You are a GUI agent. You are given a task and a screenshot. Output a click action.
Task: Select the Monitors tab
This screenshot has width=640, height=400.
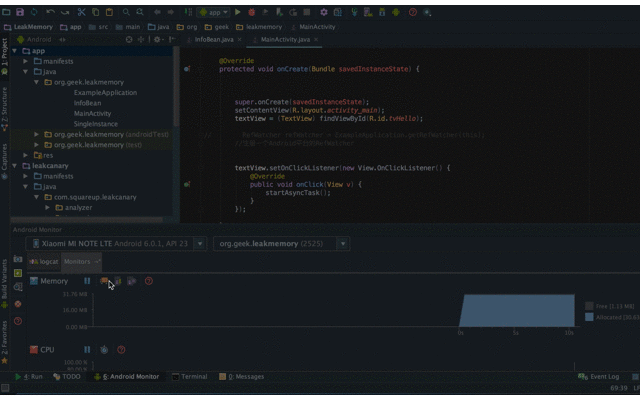81,262
